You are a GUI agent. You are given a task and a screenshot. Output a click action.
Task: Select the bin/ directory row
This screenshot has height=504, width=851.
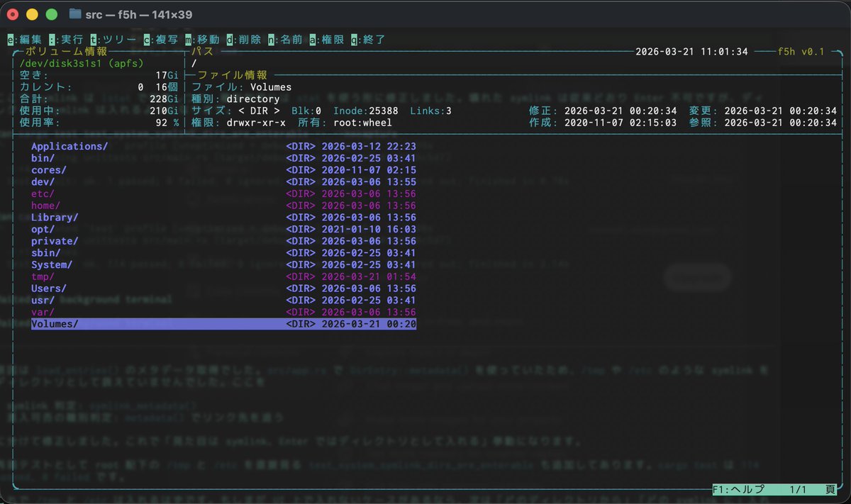pyautogui.click(x=223, y=158)
